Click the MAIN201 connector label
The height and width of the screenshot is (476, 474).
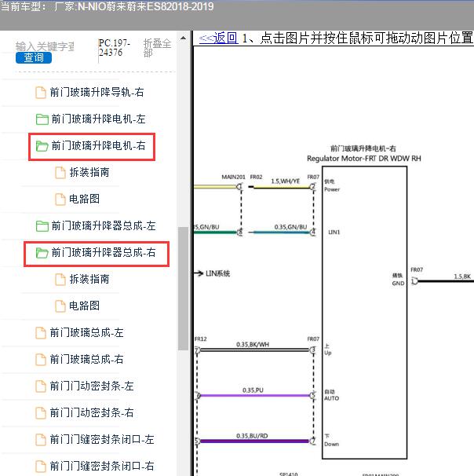(x=233, y=177)
